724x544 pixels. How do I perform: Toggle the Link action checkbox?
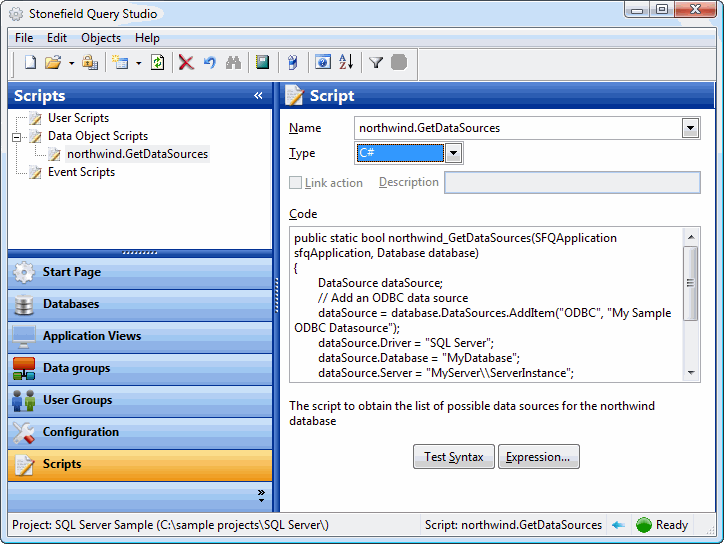coord(296,183)
